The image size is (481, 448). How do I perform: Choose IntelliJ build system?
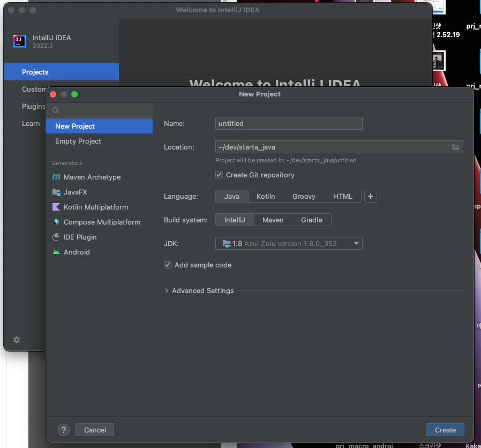pos(235,220)
